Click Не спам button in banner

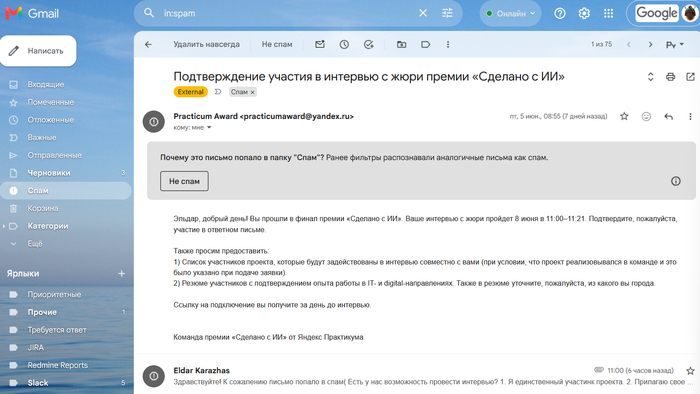[184, 181]
